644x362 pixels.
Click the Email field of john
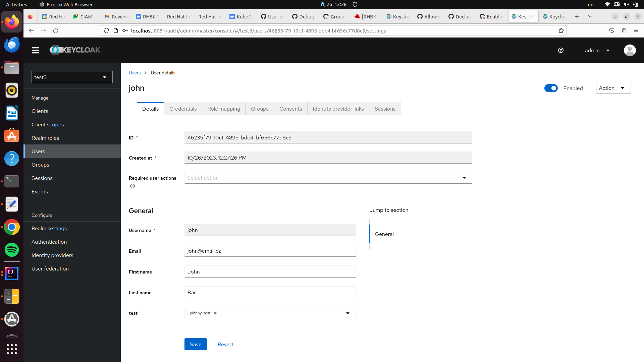(x=270, y=251)
